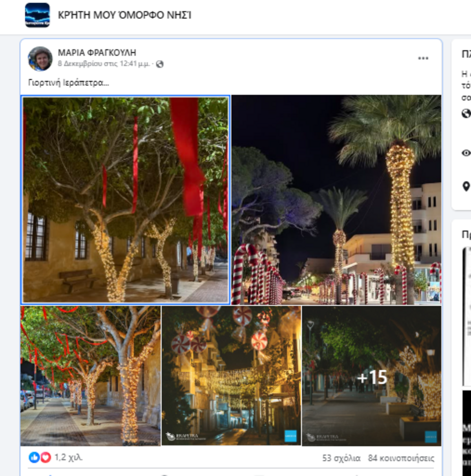
Task: Click the location pin icon in sidebar
Action: pos(466,186)
